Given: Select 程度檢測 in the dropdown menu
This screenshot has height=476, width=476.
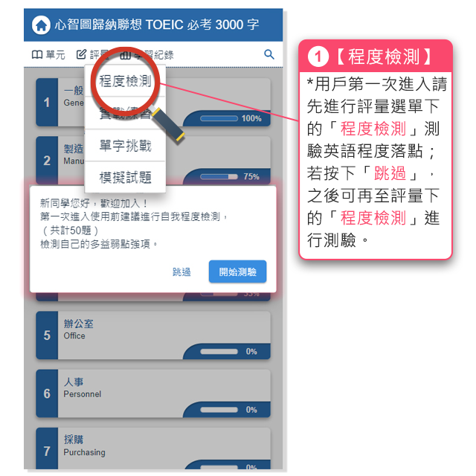Looking at the screenshot, I should (x=125, y=81).
